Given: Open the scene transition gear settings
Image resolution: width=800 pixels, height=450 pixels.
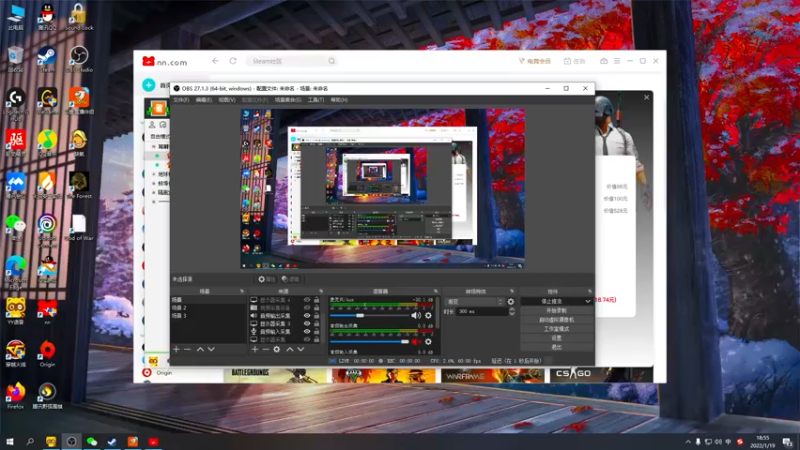Looking at the screenshot, I should [x=511, y=302].
